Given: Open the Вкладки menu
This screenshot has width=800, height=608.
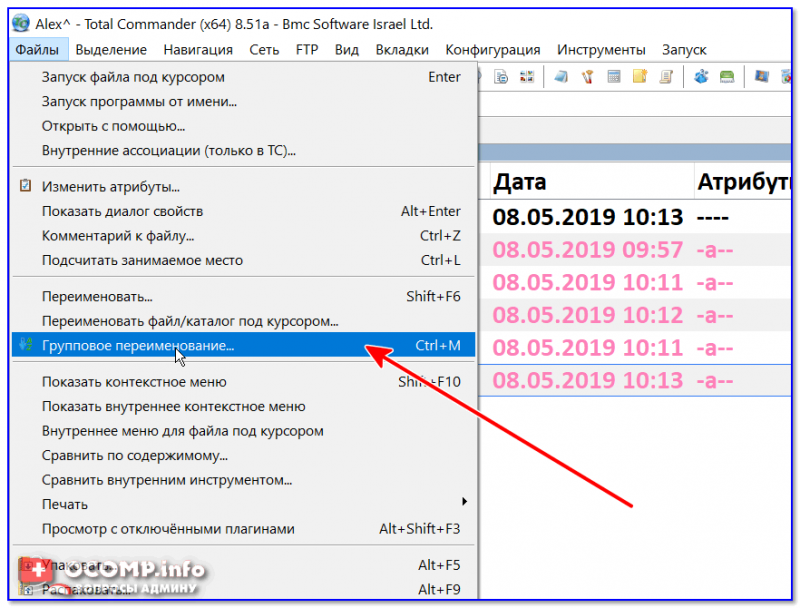Looking at the screenshot, I should (x=402, y=50).
